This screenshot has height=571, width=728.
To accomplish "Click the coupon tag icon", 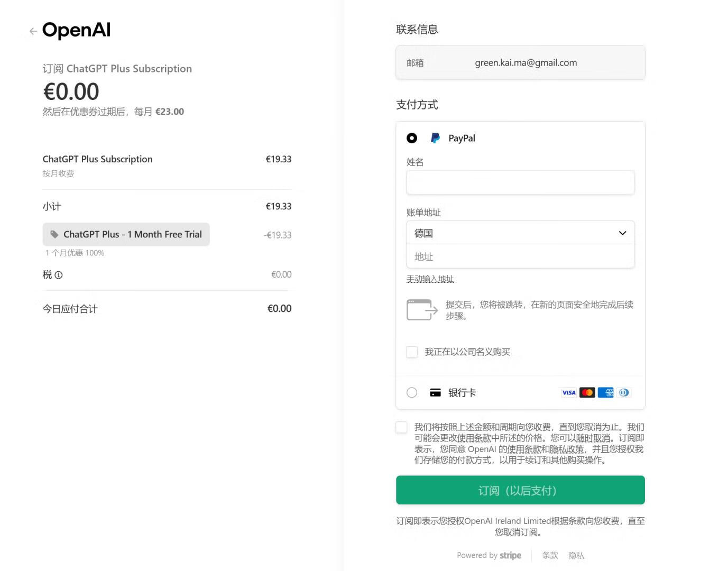I will 54,234.
